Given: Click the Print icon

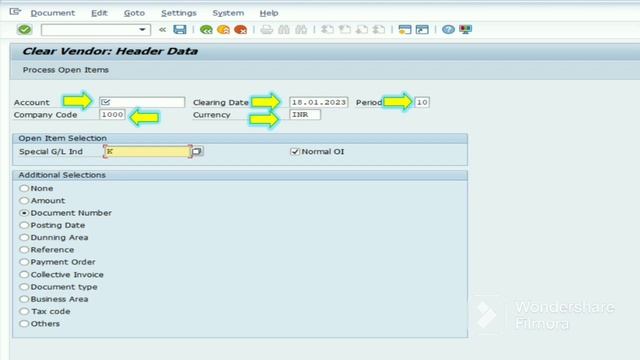Looking at the screenshot, I should [x=267, y=29].
